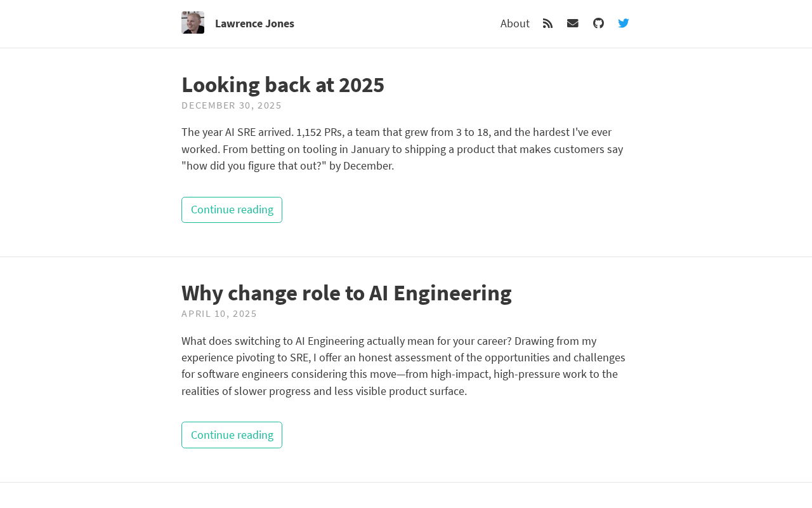
Task: Open the RSS feed icon
Action: tap(547, 23)
